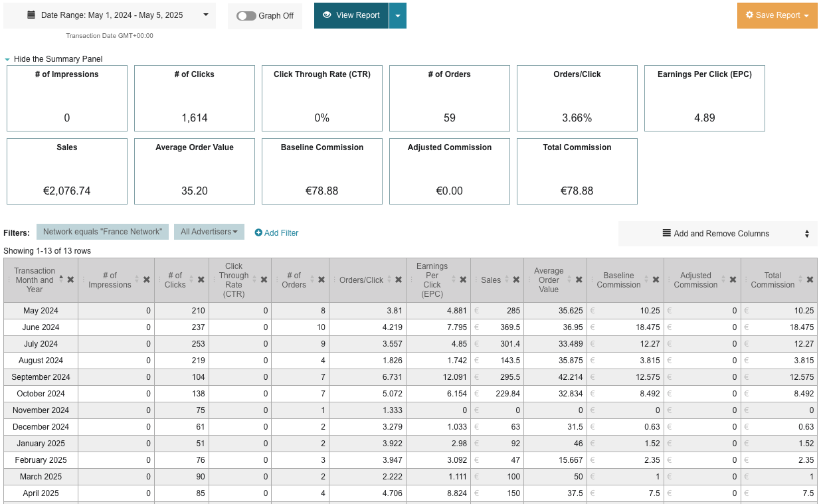Sort by Earnings Per Click arrows
The image size is (821, 504).
click(x=454, y=280)
